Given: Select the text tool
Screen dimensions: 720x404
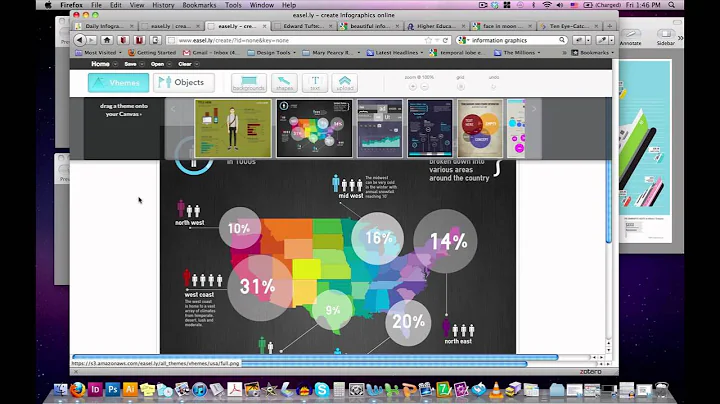Looking at the screenshot, I should pyautogui.click(x=315, y=83).
